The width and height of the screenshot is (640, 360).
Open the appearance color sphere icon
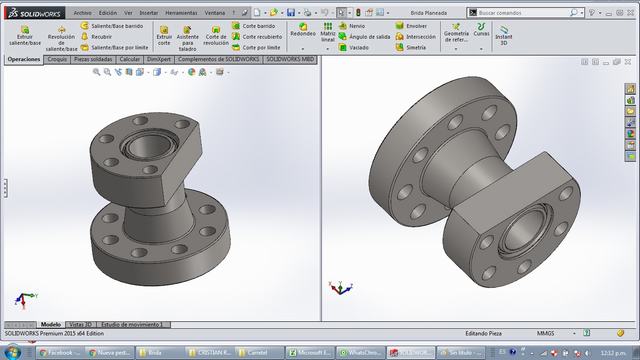click(x=191, y=72)
